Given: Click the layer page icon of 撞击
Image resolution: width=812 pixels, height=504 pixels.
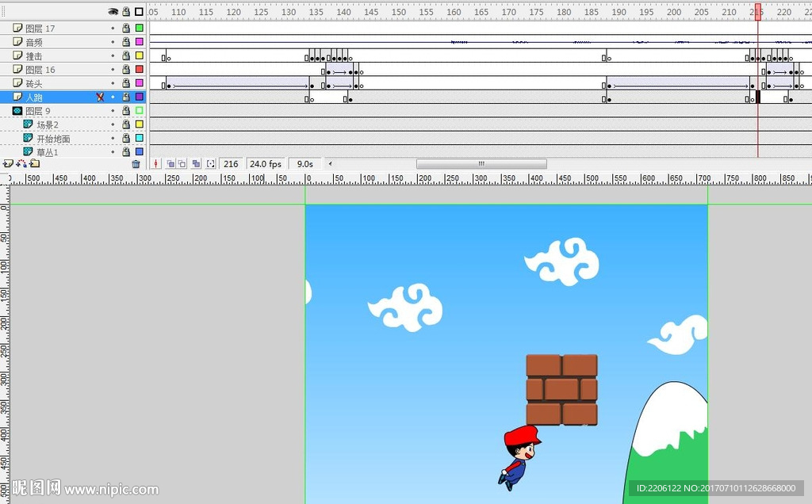Looking at the screenshot, I should [x=17, y=55].
